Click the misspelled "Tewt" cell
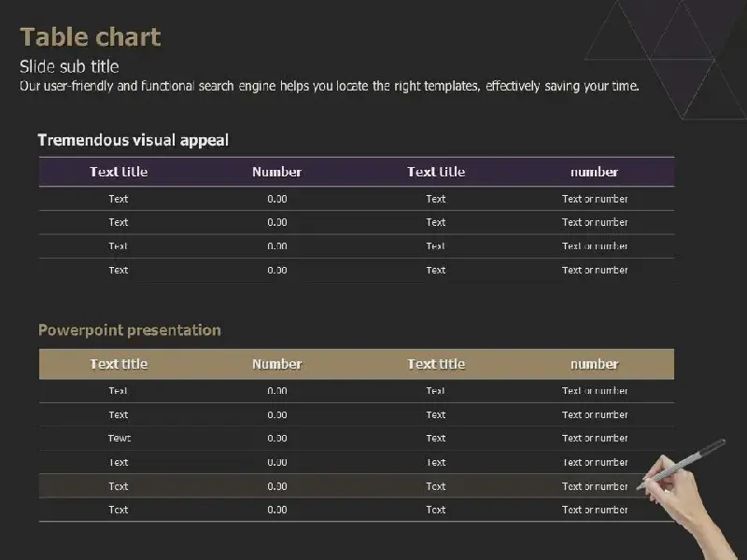The width and height of the screenshot is (747, 560). point(120,438)
